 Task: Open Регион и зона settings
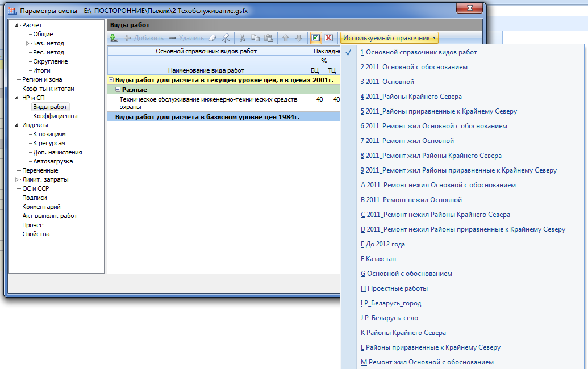coord(42,79)
